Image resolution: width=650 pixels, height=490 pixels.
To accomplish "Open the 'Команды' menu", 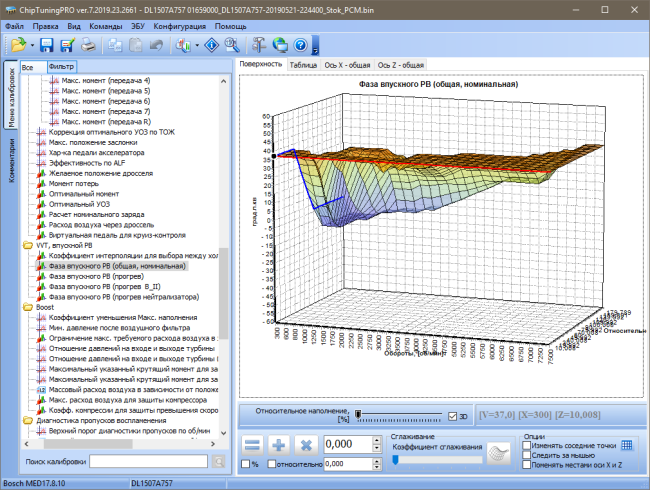I will [106, 26].
